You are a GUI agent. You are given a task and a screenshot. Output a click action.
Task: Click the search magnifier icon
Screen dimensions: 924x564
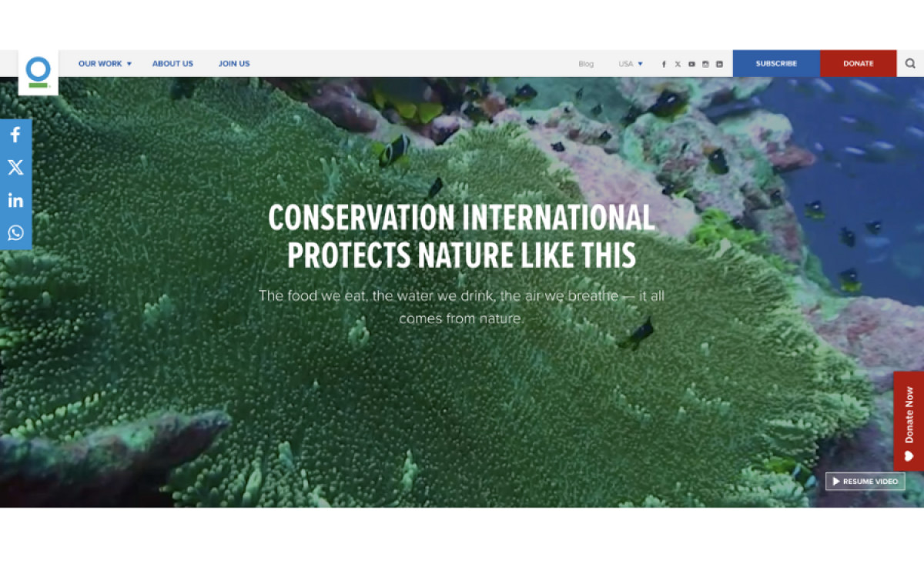911,64
